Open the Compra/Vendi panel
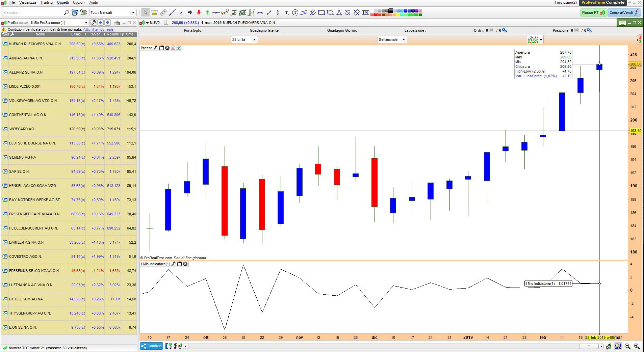This screenshot has width=644, height=352. tap(624, 12)
